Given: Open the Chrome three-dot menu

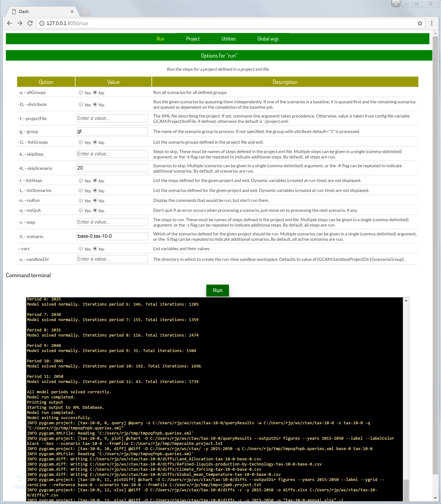Looking at the screenshot, I should (432, 23).
